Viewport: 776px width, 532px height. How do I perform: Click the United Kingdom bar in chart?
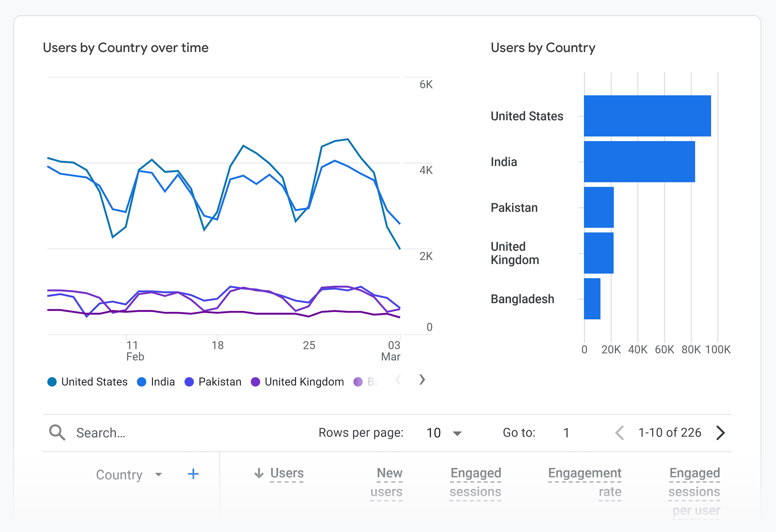[599, 253]
